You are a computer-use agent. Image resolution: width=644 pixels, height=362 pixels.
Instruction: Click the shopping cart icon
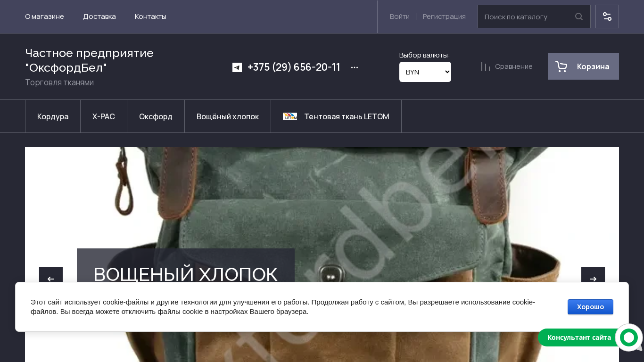click(x=561, y=66)
